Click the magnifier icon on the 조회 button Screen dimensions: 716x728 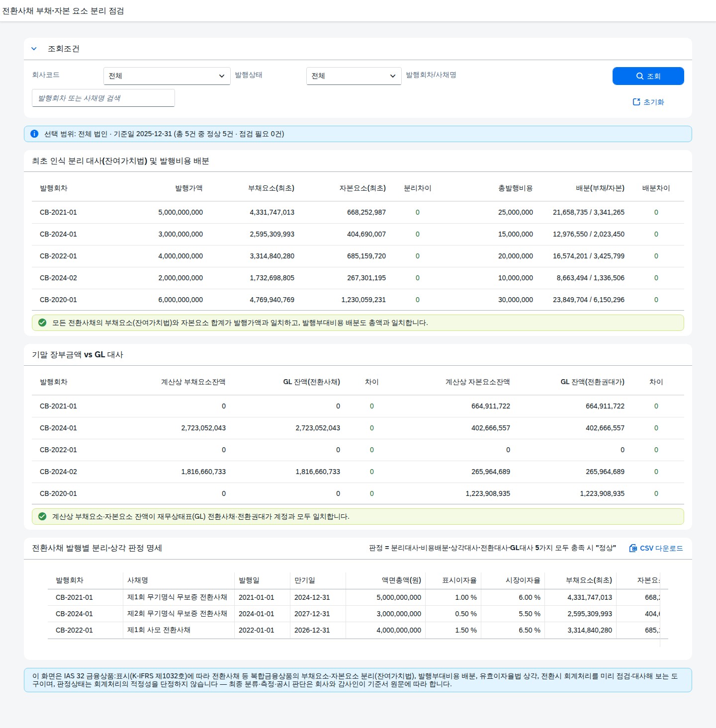point(640,76)
